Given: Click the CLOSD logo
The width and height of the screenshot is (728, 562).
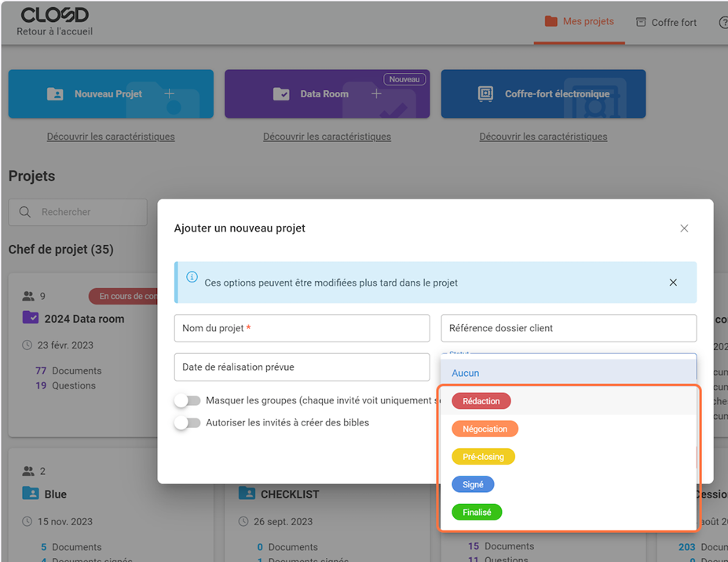Looking at the screenshot, I should pos(54,16).
